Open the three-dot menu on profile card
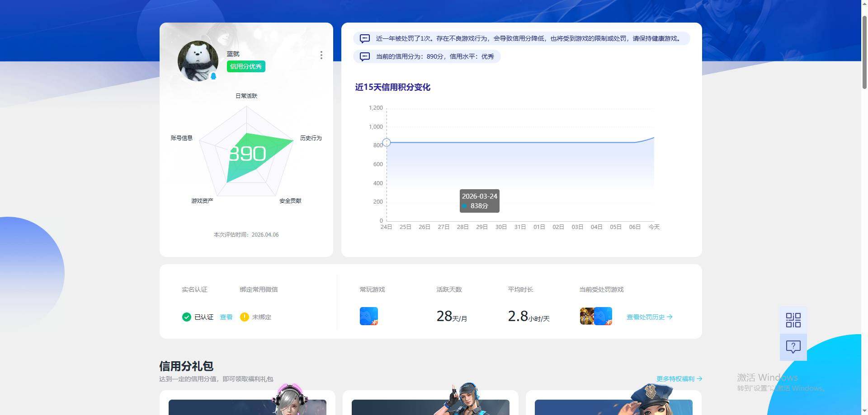Viewport: 868px width, 415px height. 321,55
